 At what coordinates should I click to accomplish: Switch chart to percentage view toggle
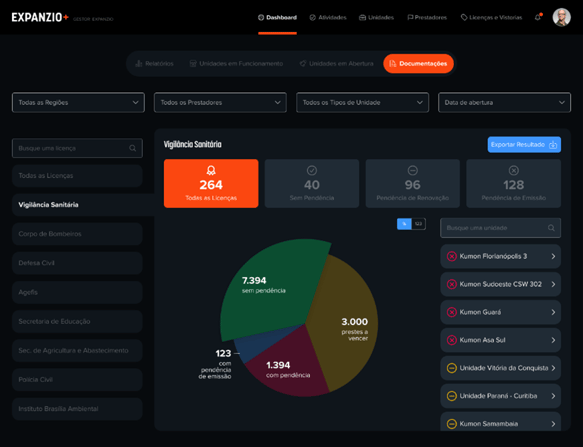pyautogui.click(x=404, y=224)
